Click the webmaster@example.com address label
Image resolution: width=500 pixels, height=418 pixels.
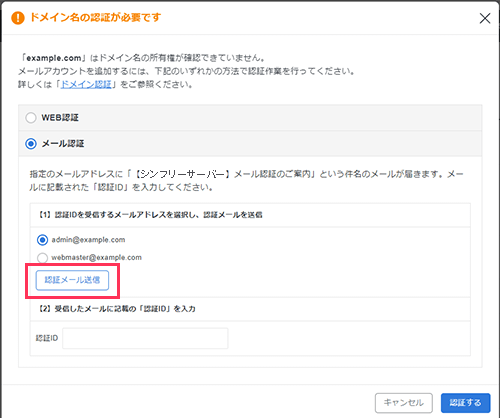click(96, 257)
